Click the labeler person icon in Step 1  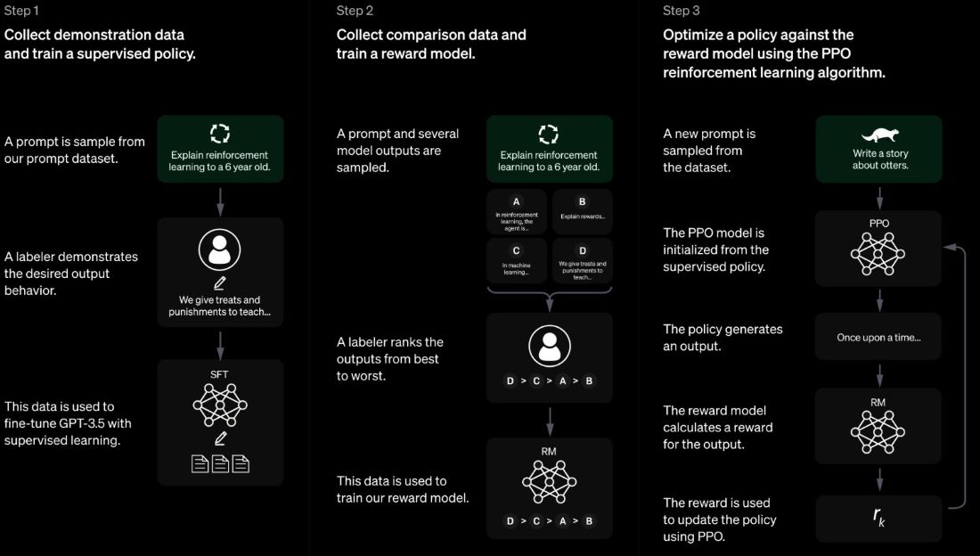point(219,251)
